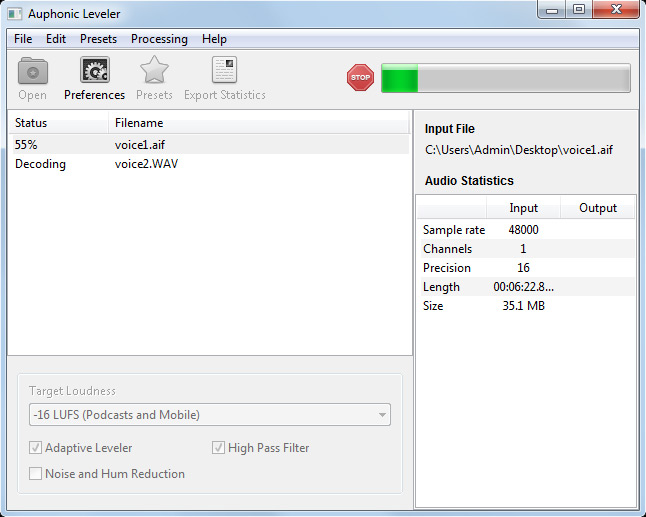The image size is (646, 517).
Task: Open the Help menu
Action: [x=214, y=39]
